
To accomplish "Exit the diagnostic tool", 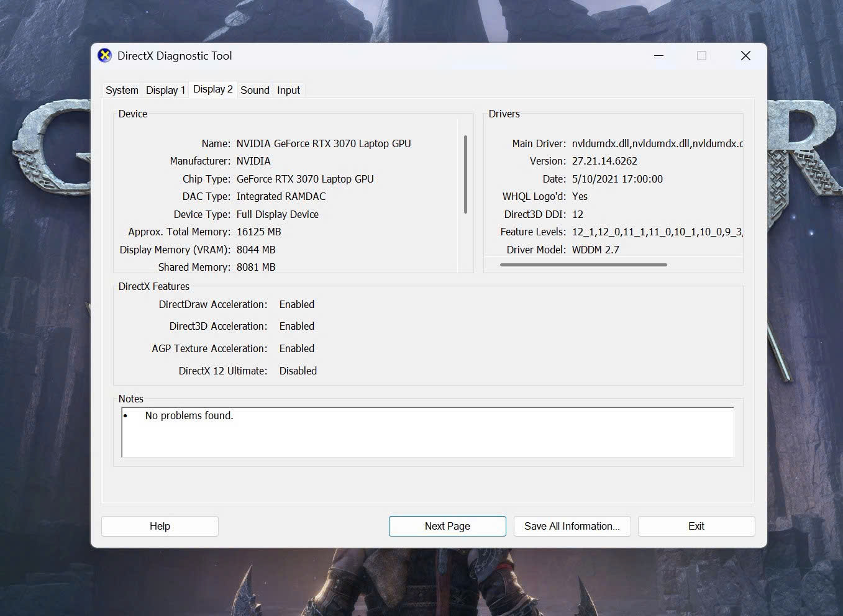I will (x=696, y=526).
